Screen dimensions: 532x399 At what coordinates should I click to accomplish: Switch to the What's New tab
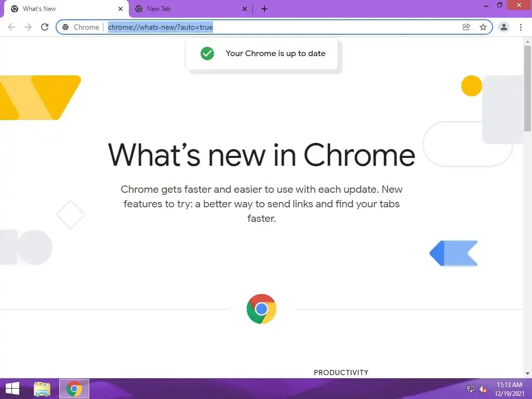click(x=66, y=9)
